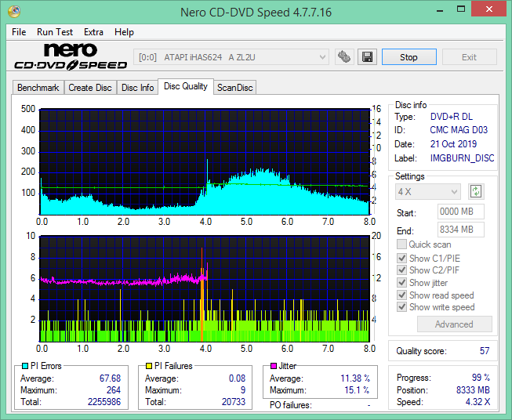The image size is (512, 420).
Task: Click the disc type DVD+R DL
Action: (452, 117)
